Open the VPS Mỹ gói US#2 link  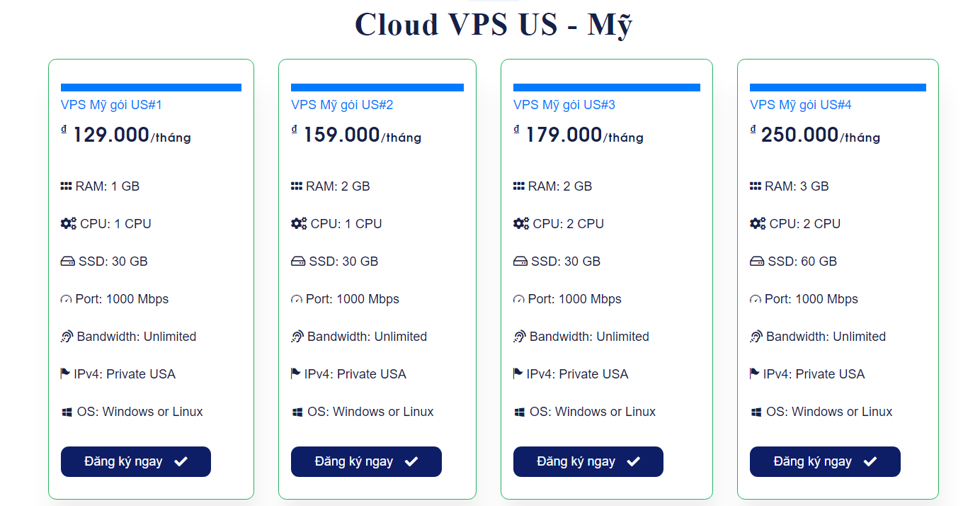(342, 105)
